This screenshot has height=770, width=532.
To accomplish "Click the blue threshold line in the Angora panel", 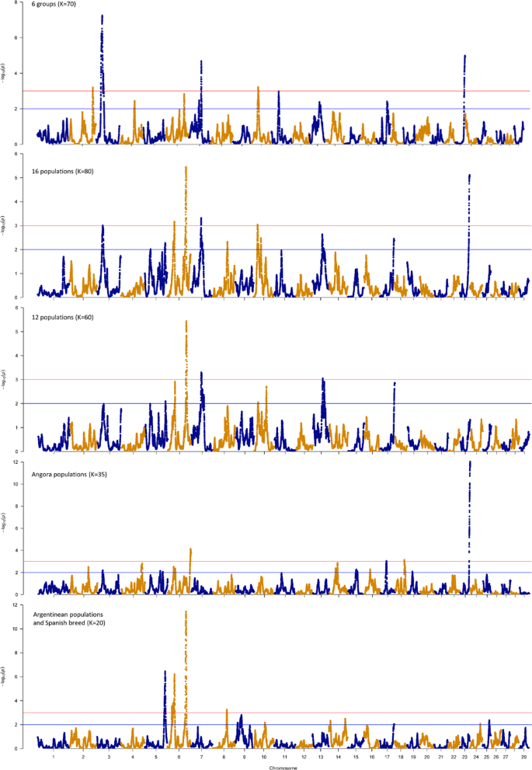I will click(311, 573).
